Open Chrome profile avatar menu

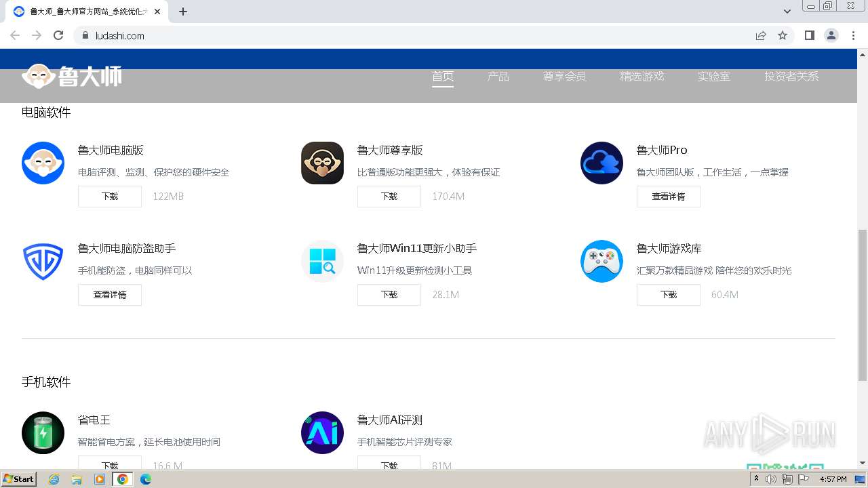(831, 35)
